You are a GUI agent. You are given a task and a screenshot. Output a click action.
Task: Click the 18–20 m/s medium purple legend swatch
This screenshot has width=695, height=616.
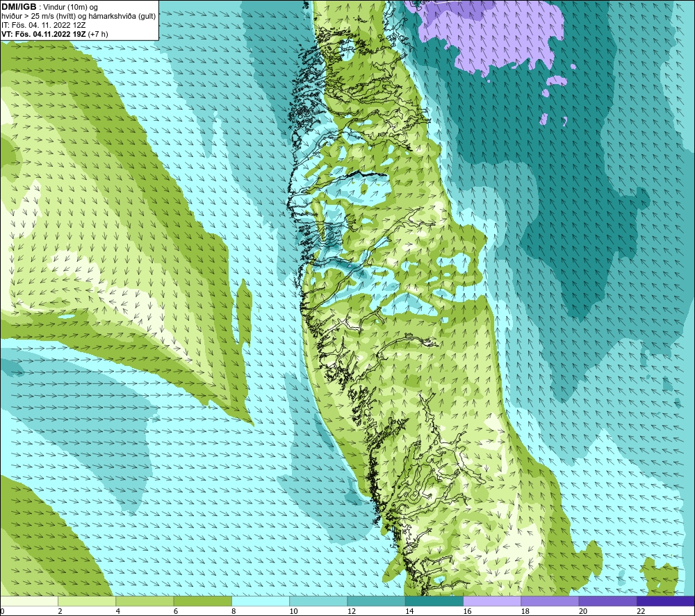tap(550, 601)
